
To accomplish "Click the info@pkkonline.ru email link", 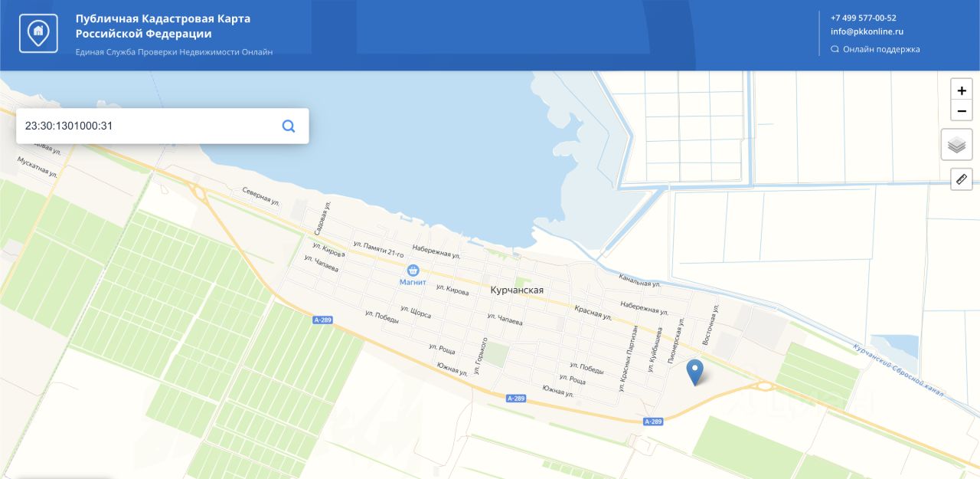I will [867, 31].
